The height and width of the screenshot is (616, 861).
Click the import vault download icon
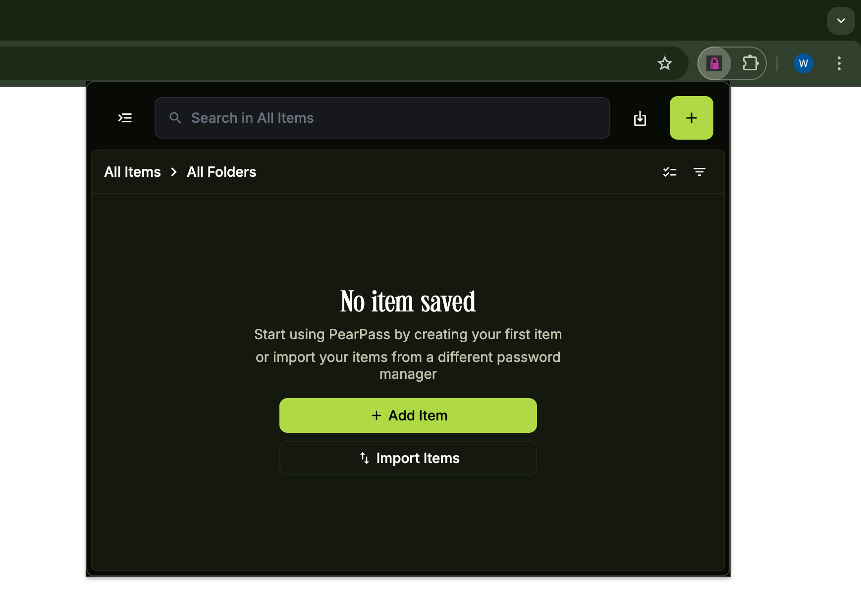pos(640,118)
